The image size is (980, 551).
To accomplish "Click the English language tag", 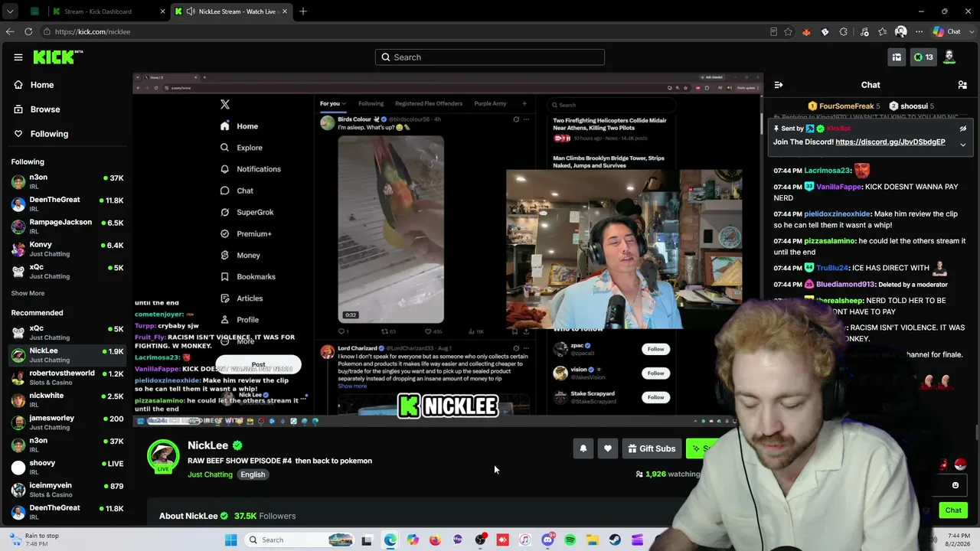I will click(x=253, y=474).
